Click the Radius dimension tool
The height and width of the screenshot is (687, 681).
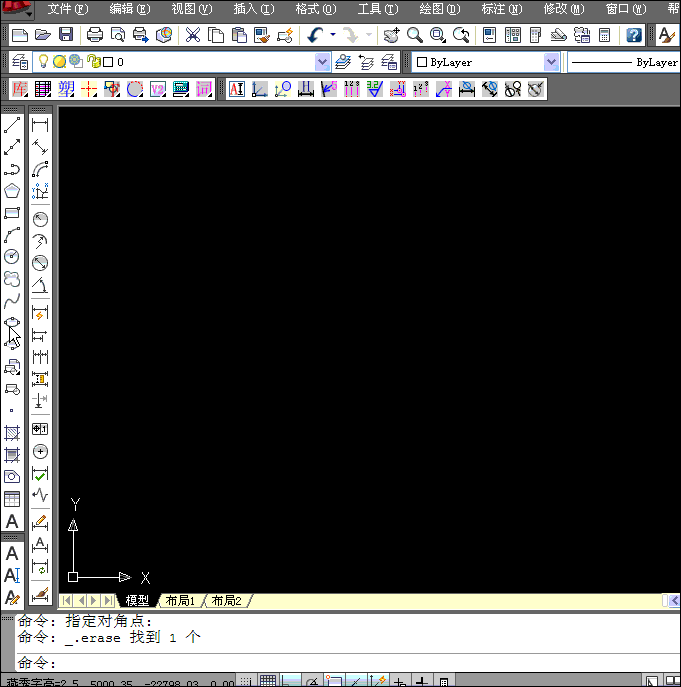[40, 219]
